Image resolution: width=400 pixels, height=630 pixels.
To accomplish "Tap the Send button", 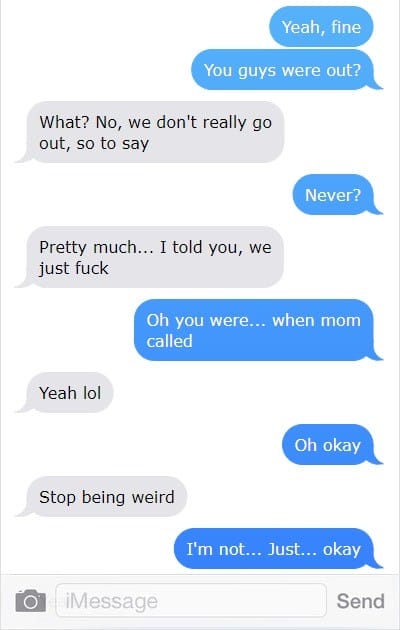I will [x=360, y=601].
